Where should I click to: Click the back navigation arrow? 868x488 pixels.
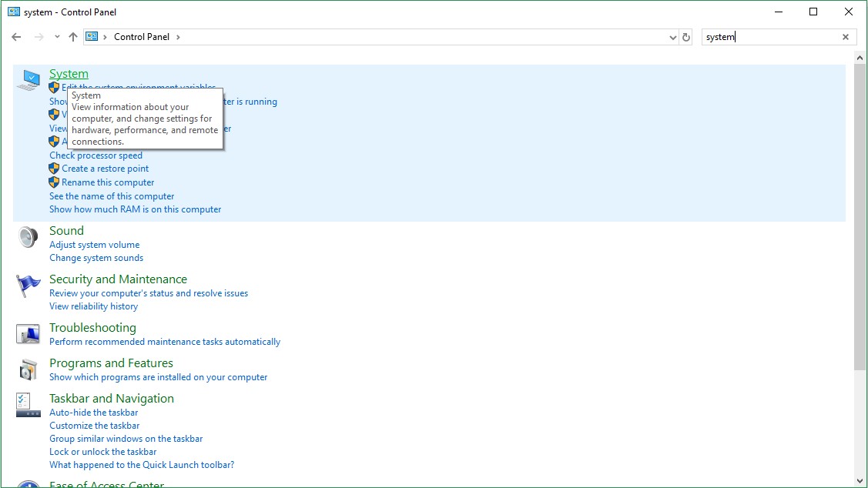15,36
